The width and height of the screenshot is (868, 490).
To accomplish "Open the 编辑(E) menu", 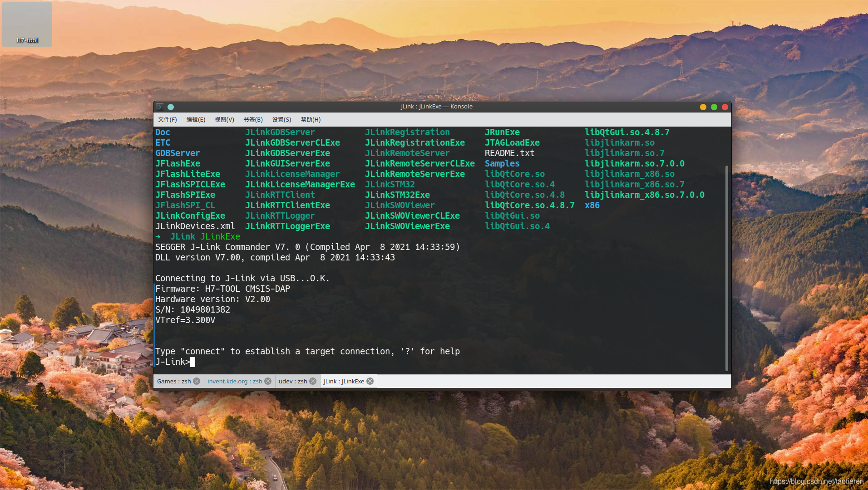I will pos(196,120).
